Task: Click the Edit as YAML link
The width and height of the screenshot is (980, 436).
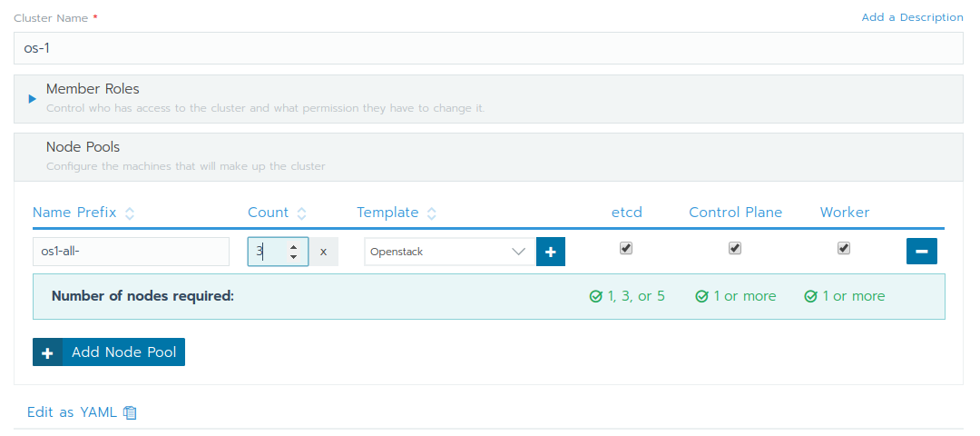Action: (72, 412)
